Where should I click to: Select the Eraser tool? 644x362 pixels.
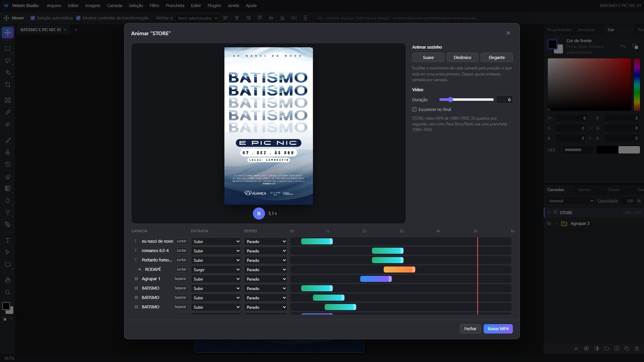(x=8, y=177)
